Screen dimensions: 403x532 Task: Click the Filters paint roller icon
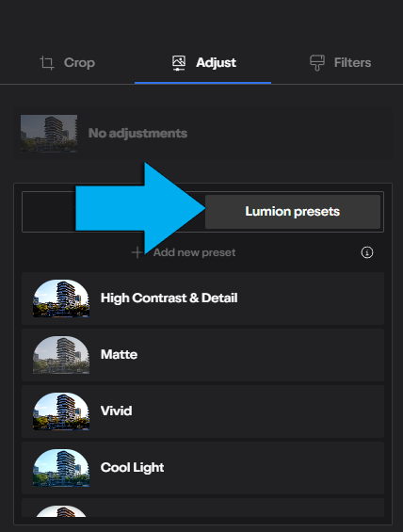pyautogui.click(x=316, y=63)
